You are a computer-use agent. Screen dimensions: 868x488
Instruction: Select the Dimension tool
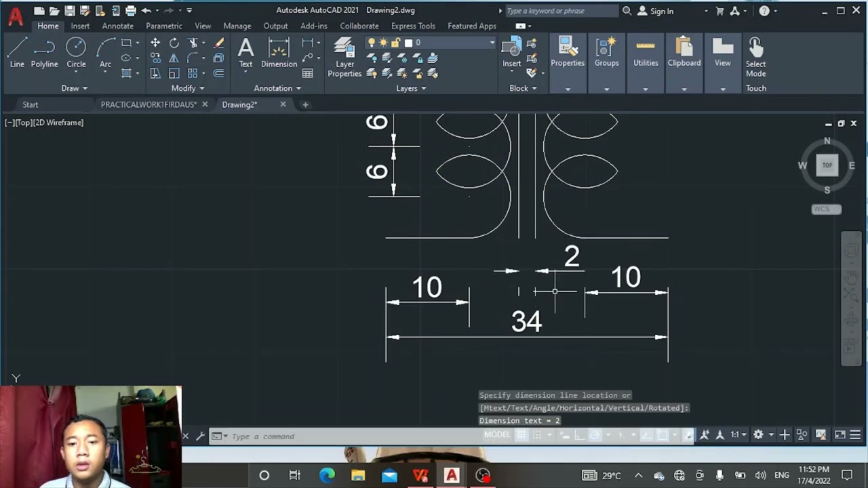pos(279,53)
